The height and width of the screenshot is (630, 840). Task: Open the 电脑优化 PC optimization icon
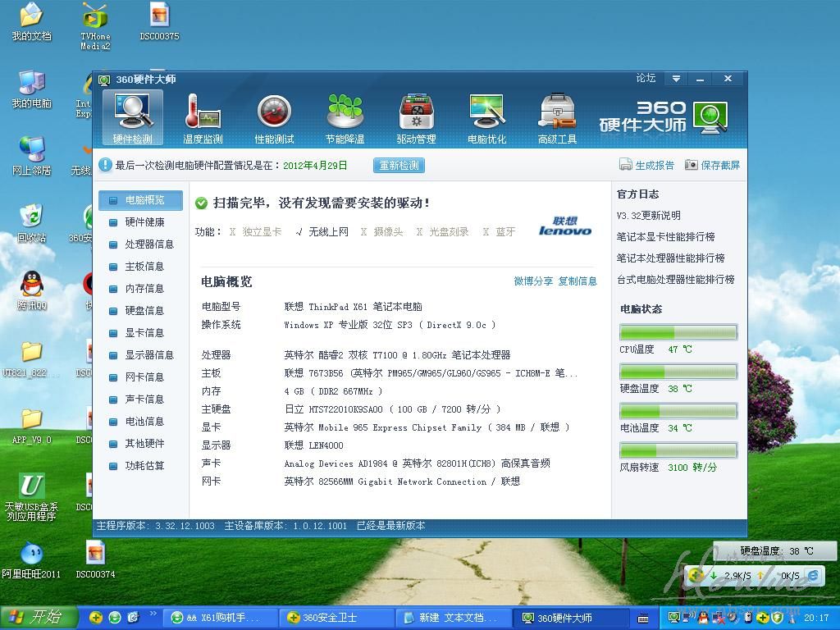coord(486,117)
